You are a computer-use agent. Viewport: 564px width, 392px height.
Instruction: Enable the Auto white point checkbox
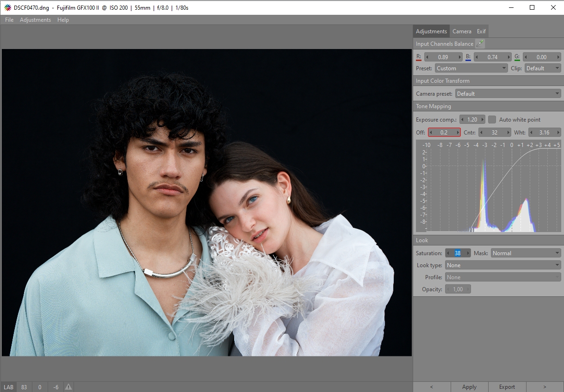(x=492, y=120)
